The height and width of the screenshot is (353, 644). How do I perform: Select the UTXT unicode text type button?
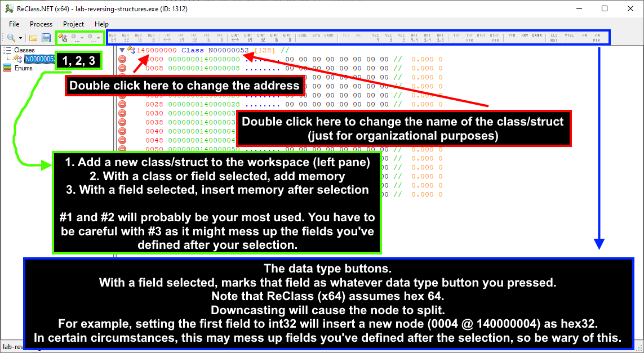[481, 36]
